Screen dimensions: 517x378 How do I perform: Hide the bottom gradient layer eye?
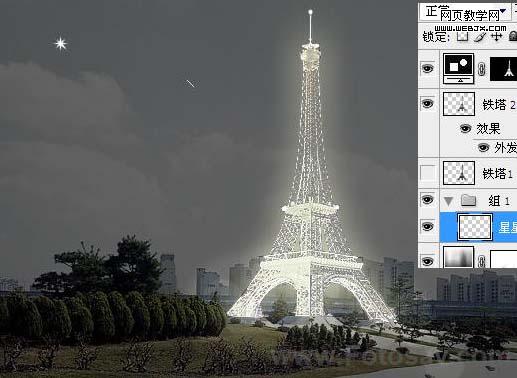click(428, 261)
